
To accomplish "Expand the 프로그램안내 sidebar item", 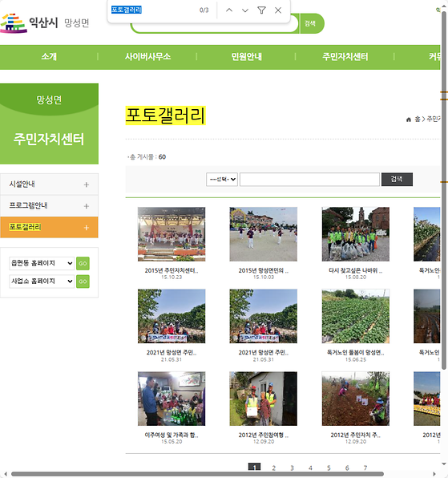I will [x=49, y=206].
